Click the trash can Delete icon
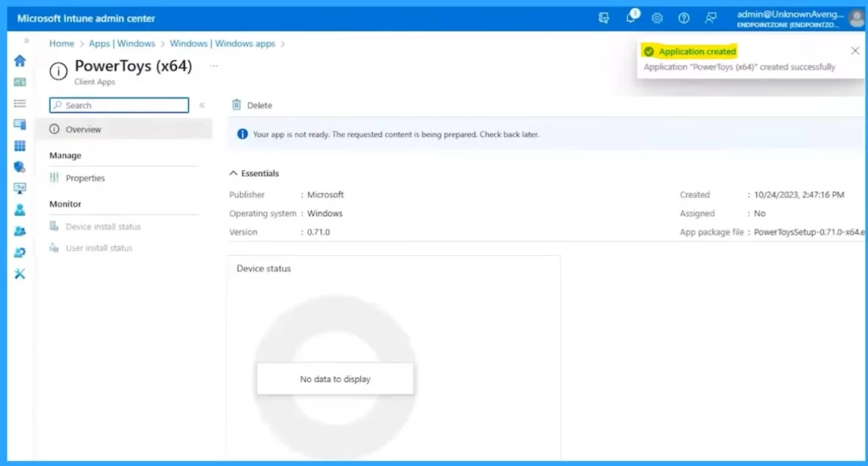 [x=236, y=104]
